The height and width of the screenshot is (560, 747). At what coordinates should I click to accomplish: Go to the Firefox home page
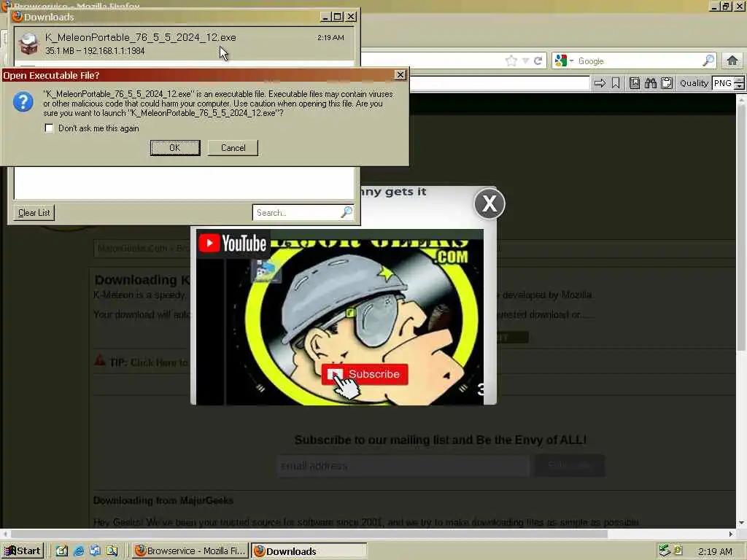point(732,61)
